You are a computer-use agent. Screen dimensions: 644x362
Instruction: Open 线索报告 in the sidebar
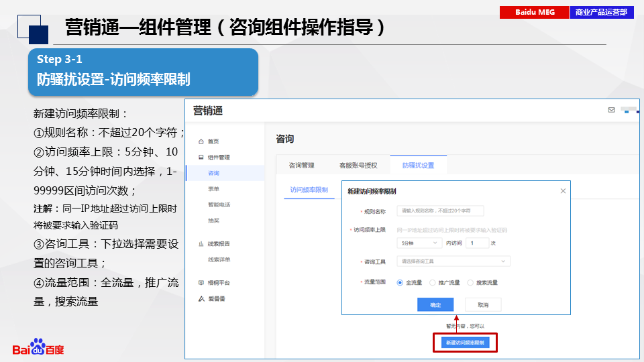pos(219,244)
